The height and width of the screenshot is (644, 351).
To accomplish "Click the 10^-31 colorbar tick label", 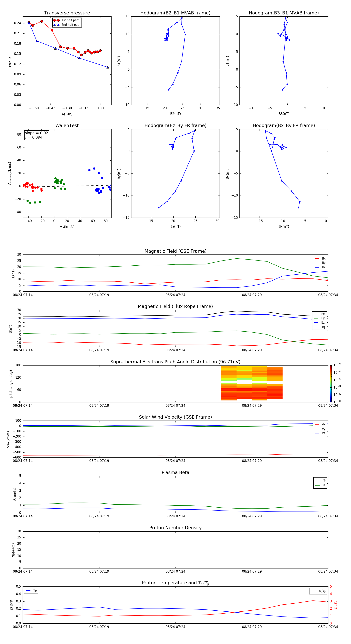I will (x=337, y=402).
